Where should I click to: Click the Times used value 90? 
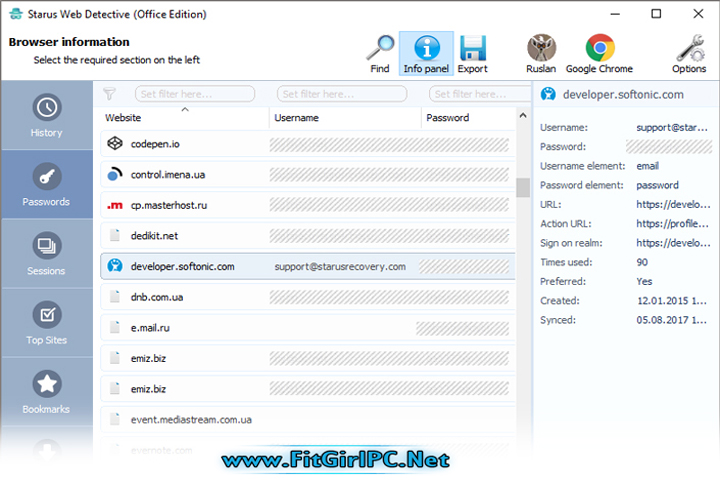pyautogui.click(x=642, y=262)
